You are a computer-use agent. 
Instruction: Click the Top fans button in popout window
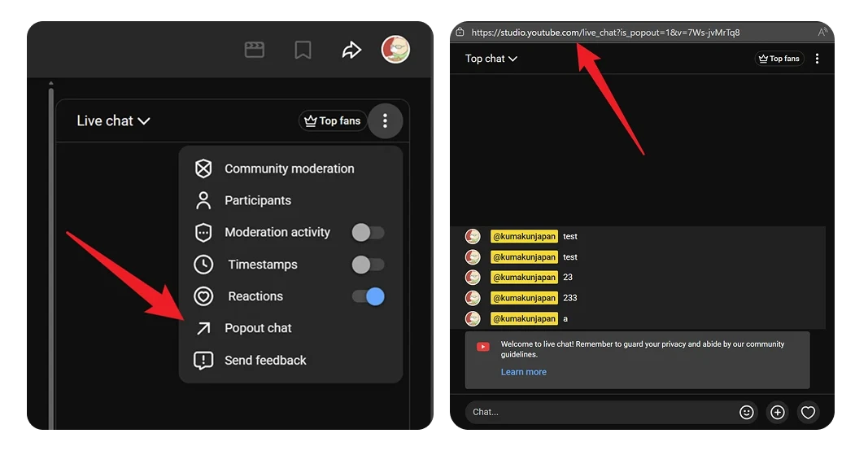[779, 59]
